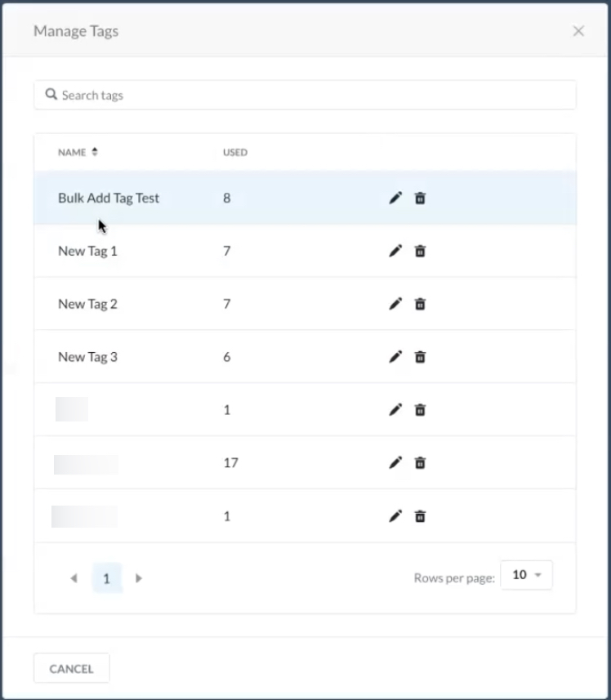
Task: Edit the "Bulk Add Tag Test" tag
Action: pyautogui.click(x=395, y=198)
